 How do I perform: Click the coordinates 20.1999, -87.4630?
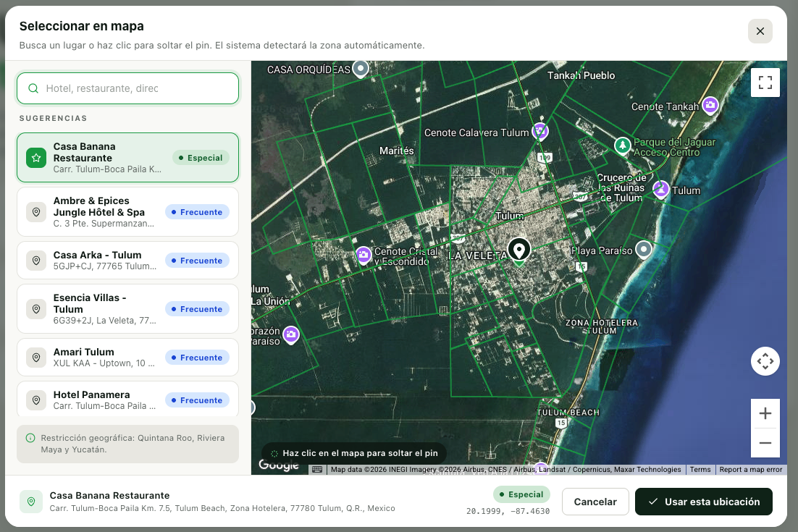pyautogui.click(x=508, y=511)
